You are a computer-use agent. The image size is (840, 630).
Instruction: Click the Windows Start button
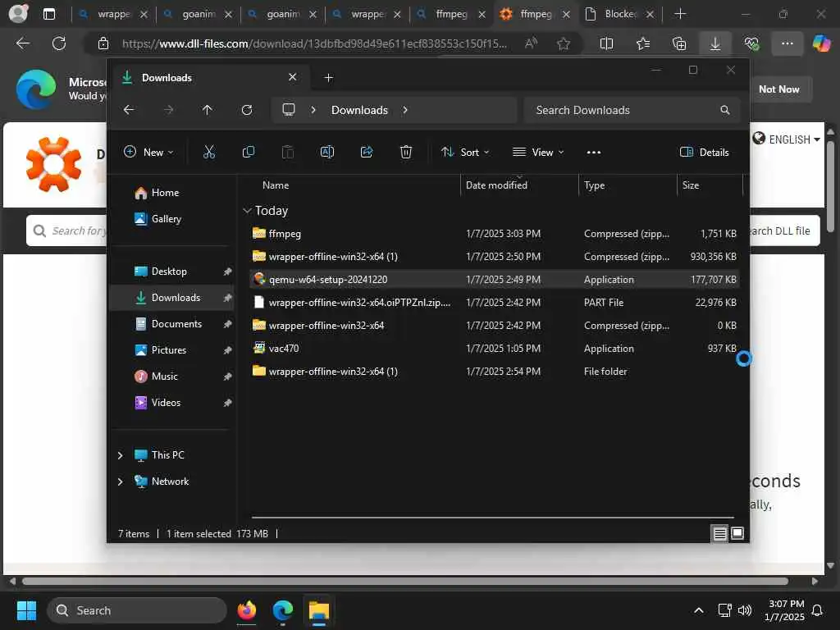click(x=26, y=610)
